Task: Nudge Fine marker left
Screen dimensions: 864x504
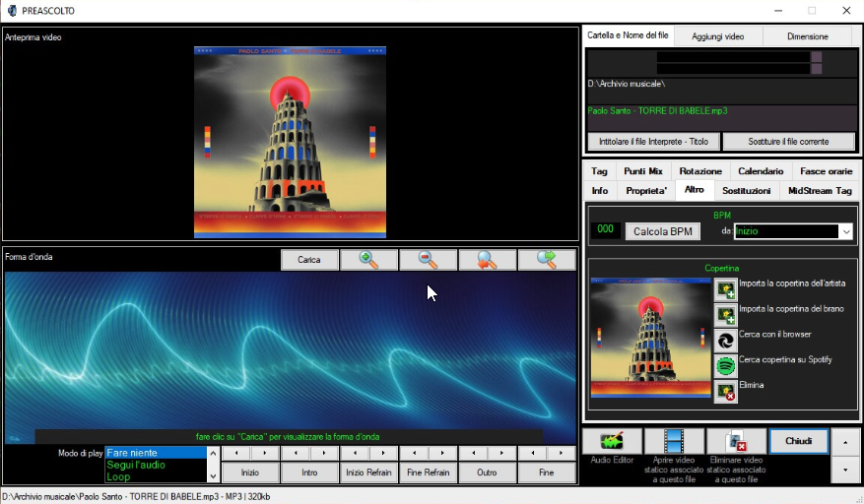Action: [533, 453]
